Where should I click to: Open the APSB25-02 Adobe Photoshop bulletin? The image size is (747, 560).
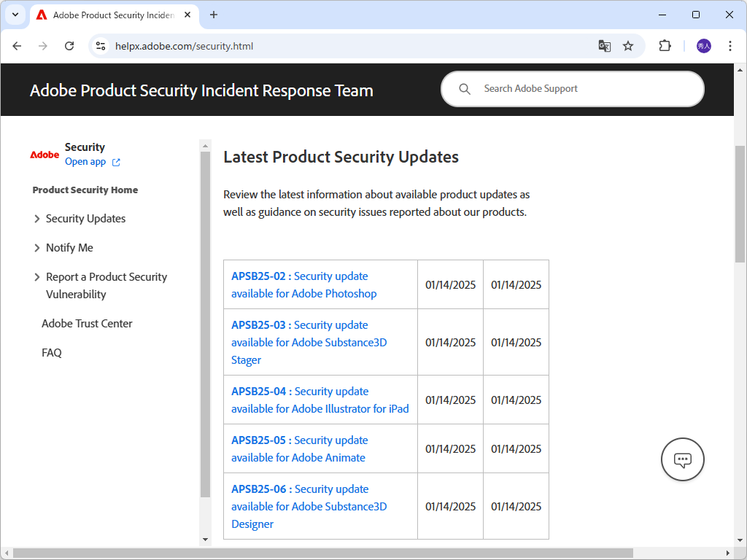coord(304,285)
